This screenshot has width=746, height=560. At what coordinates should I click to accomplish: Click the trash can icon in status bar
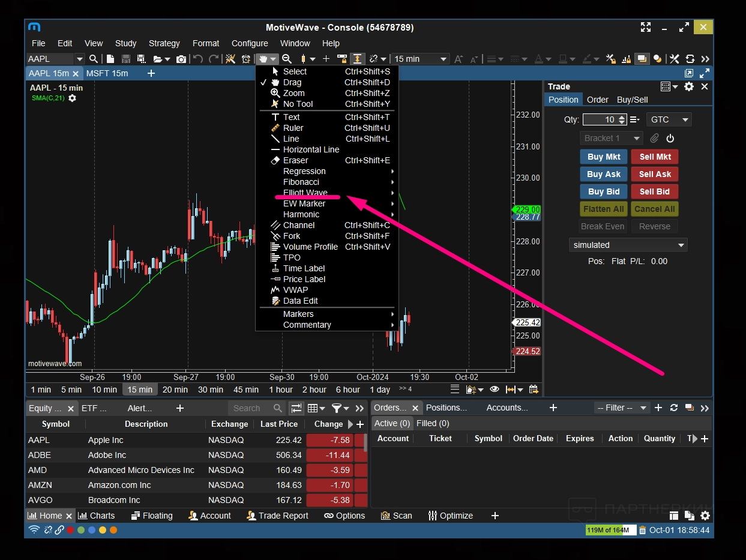(x=643, y=530)
